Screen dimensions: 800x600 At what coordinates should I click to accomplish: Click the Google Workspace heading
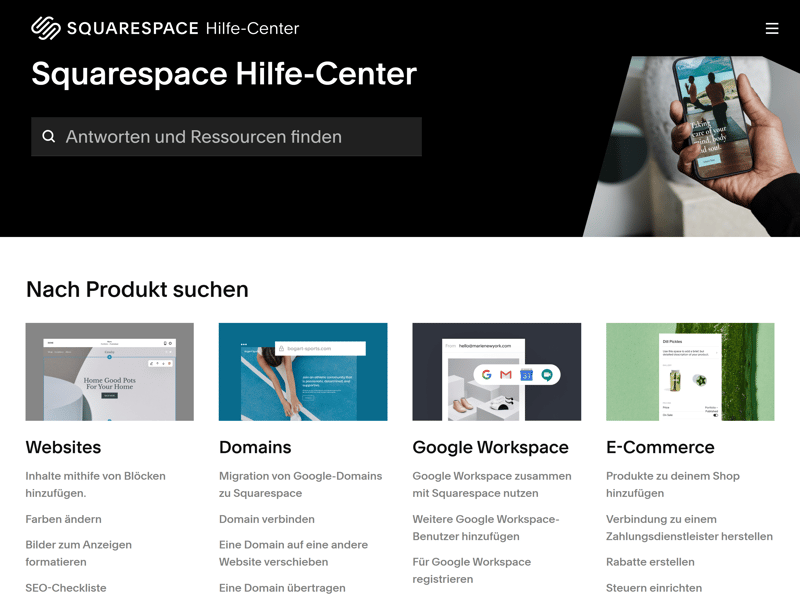(490, 447)
